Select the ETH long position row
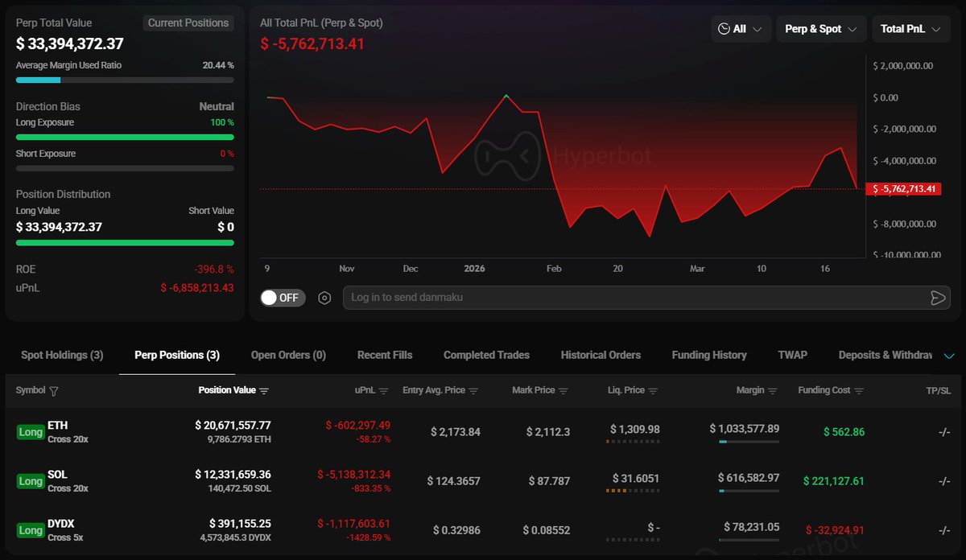This screenshot has height=560, width=966. click(x=483, y=431)
